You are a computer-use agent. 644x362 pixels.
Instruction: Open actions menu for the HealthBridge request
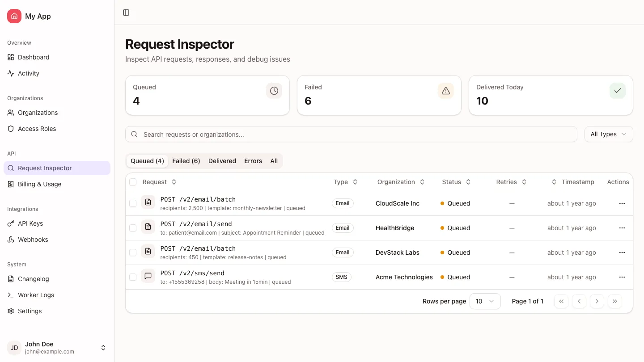pyautogui.click(x=622, y=228)
